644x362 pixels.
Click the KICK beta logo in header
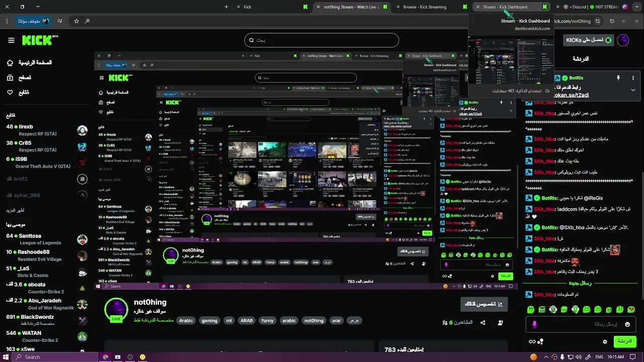pos(40,40)
